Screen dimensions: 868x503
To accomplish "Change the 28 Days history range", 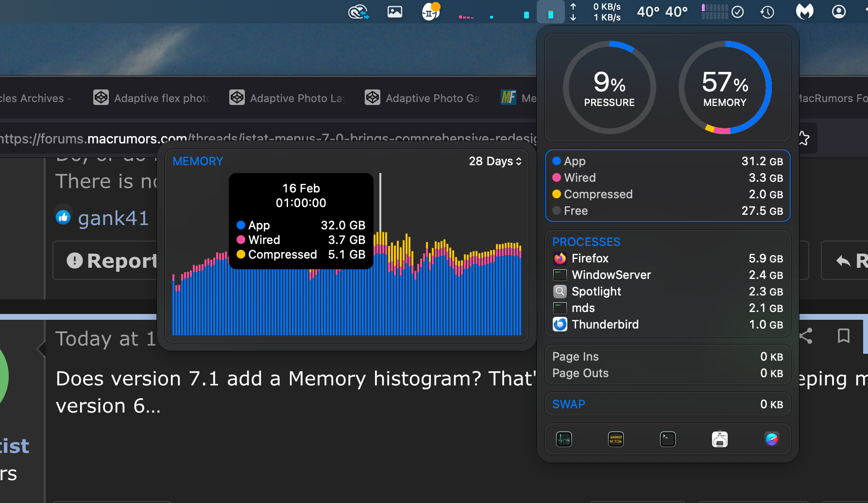I will [x=495, y=161].
